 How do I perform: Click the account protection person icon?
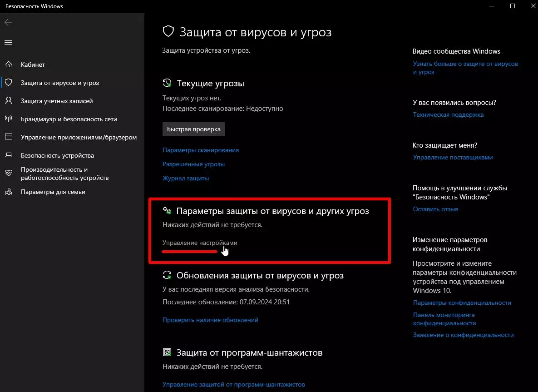click(8, 101)
